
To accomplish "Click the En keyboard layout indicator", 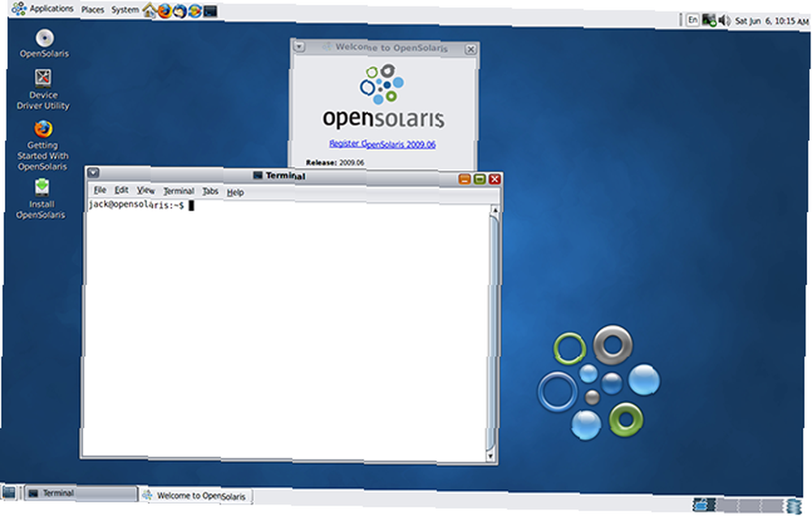I will coord(693,20).
